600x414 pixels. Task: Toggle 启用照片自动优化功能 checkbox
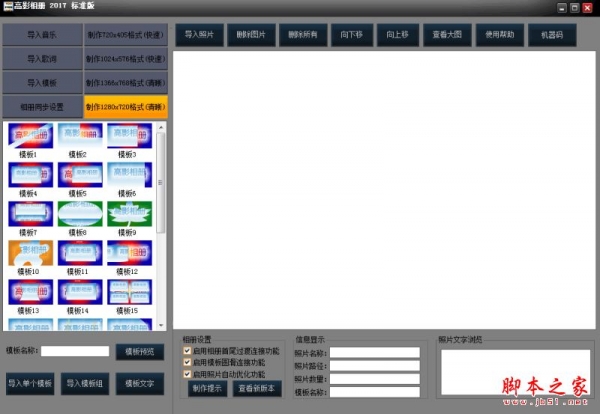(x=187, y=374)
